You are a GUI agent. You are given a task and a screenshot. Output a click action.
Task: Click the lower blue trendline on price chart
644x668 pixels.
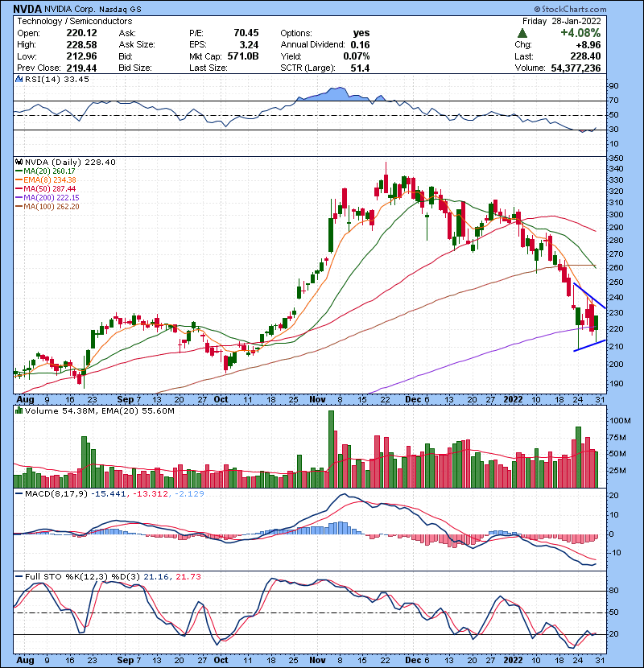click(x=590, y=345)
